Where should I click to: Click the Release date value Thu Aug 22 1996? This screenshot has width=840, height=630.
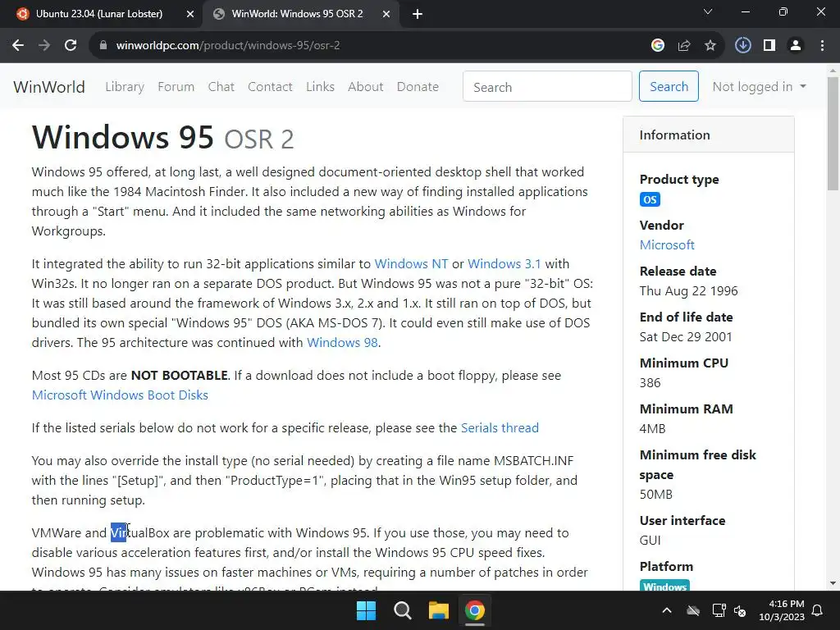point(688,291)
